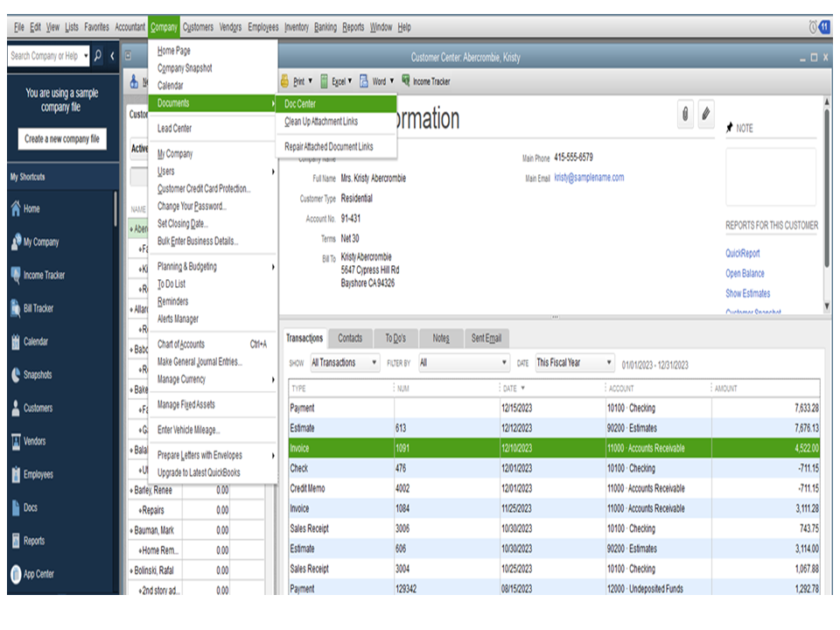Open Income Tracker from toolbar
This screenshot has width=840, height=630.
click(x=426, y=80)
